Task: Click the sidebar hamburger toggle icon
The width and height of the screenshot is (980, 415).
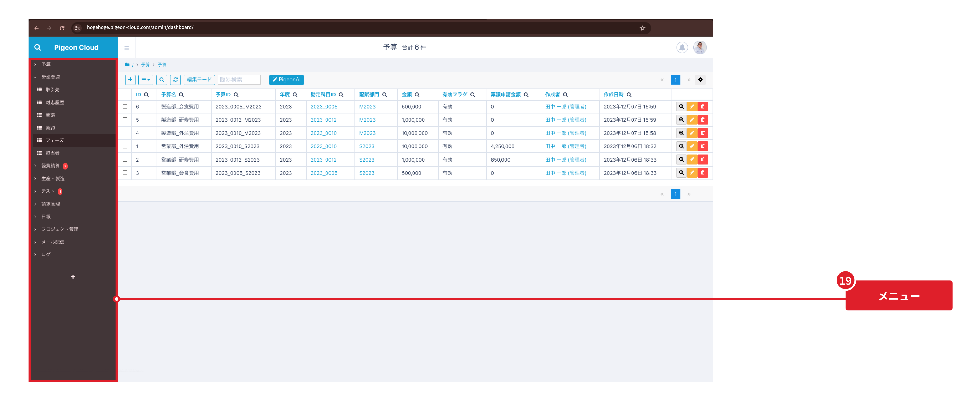Action: (127, 48)
